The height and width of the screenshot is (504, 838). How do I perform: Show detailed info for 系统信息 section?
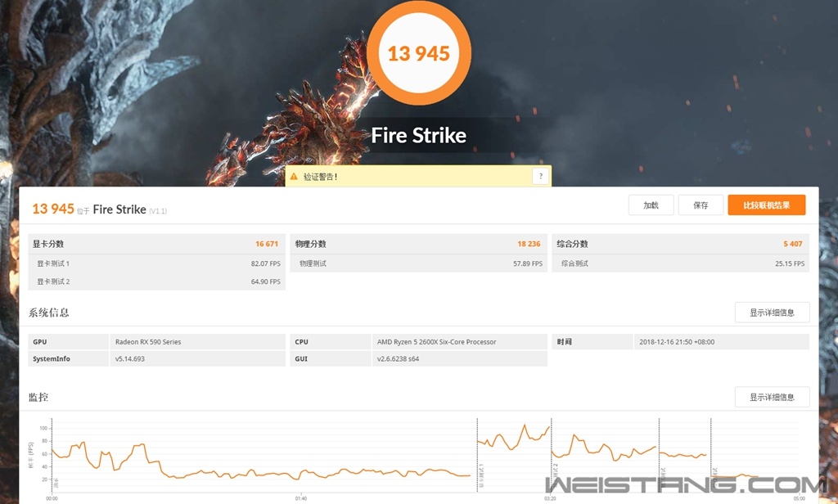(x=772, y=313)
